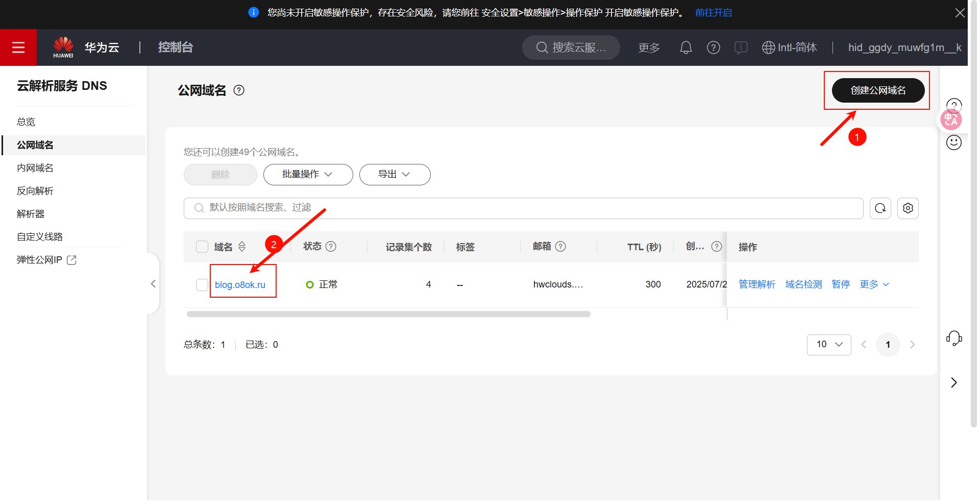Open the blog.o8ok.ru domain link
Image resolution: width=980 pixels, height=503 pixels.
pos(240,285)
